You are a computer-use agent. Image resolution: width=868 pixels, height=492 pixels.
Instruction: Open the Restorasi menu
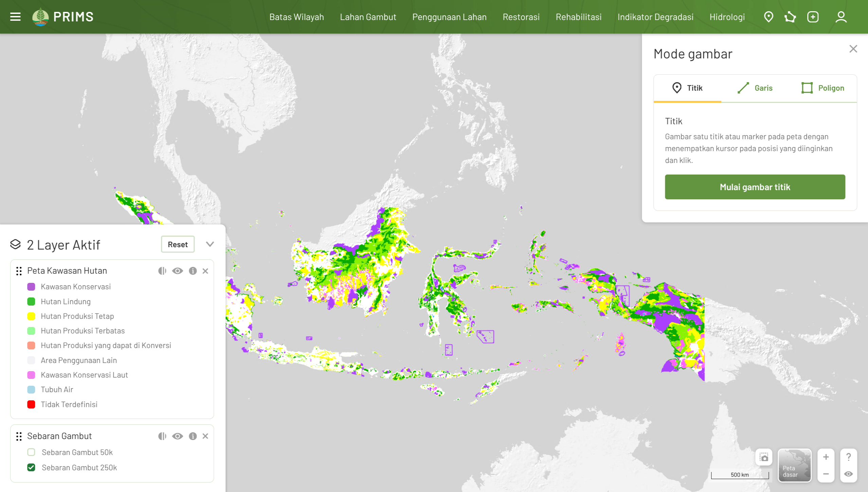[x=521, y=17]
